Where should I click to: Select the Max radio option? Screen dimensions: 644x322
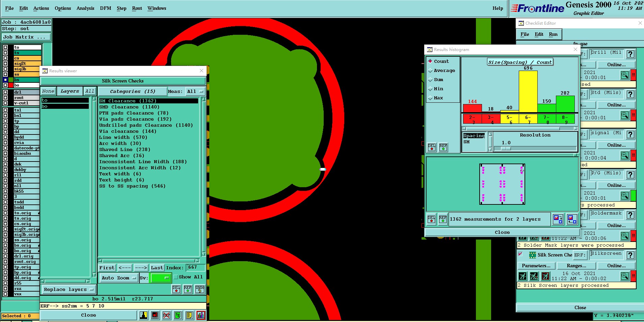point(436,98)
